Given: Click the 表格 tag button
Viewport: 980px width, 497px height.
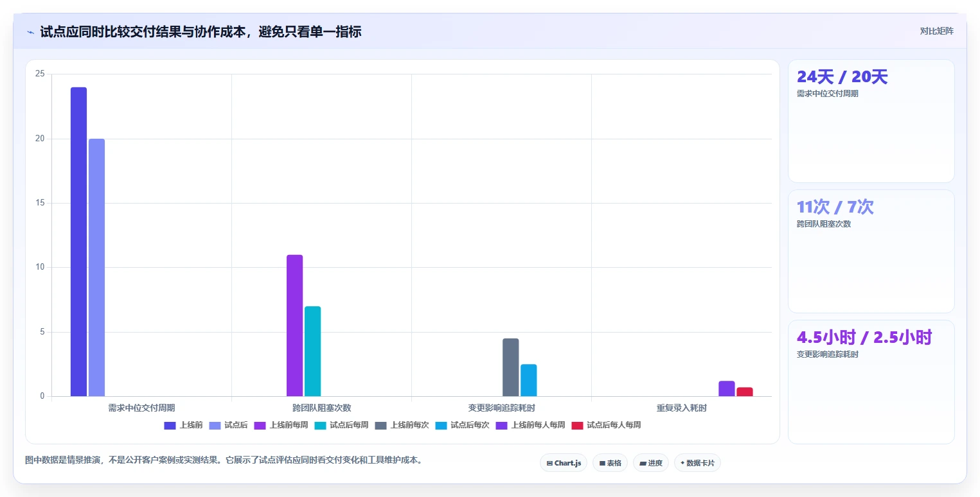Looking at the screenshot, I should coord(610,463).
